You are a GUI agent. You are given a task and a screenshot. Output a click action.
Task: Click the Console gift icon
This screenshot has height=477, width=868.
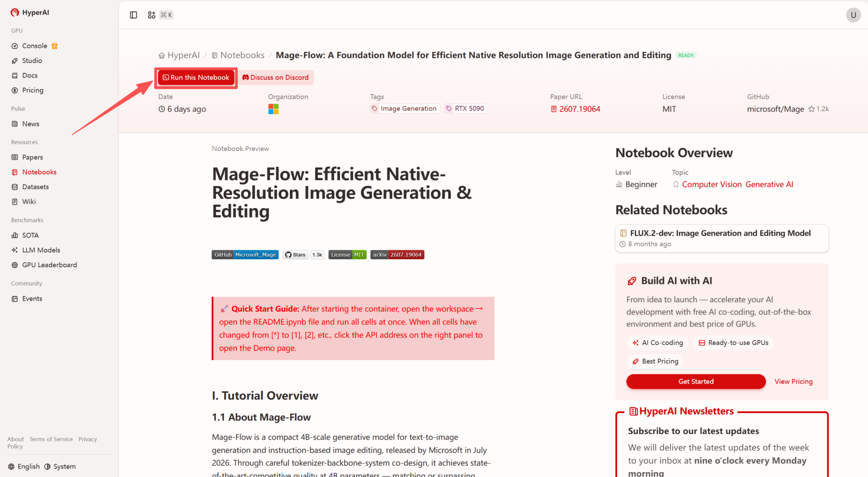point(55,46)
